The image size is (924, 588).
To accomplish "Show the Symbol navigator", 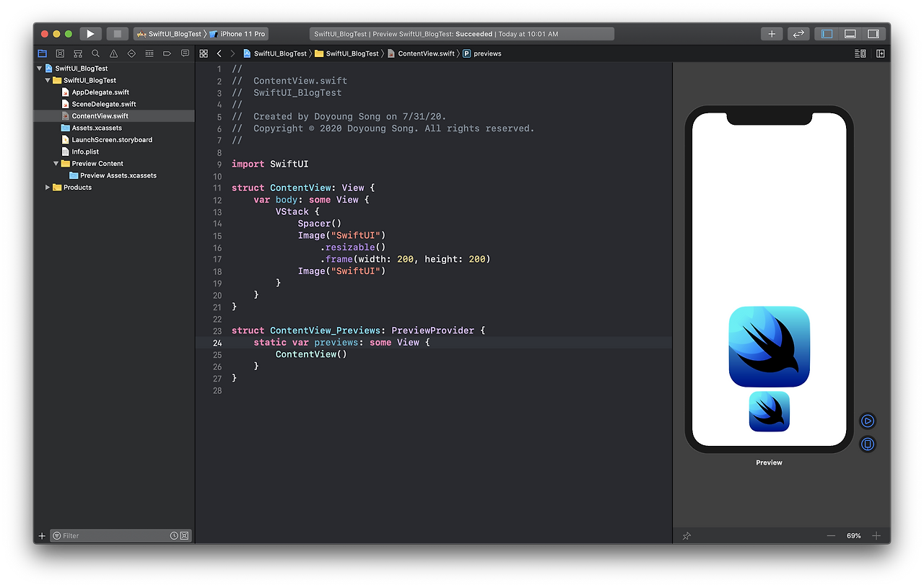I will pyautogui.click(x=78, y=53).
